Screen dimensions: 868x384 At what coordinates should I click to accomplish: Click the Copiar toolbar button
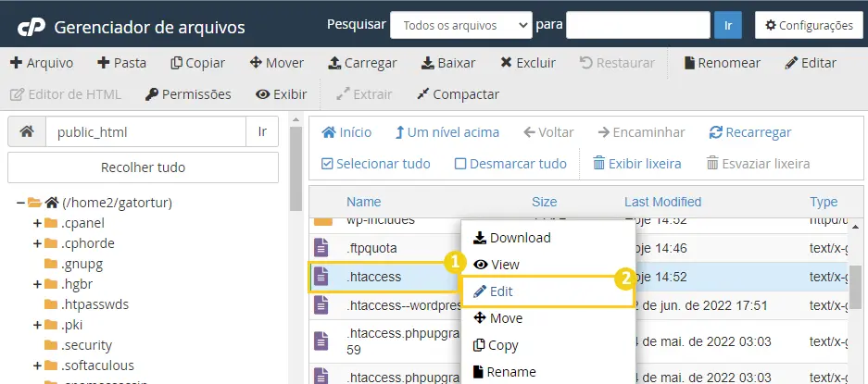(197, 63)
